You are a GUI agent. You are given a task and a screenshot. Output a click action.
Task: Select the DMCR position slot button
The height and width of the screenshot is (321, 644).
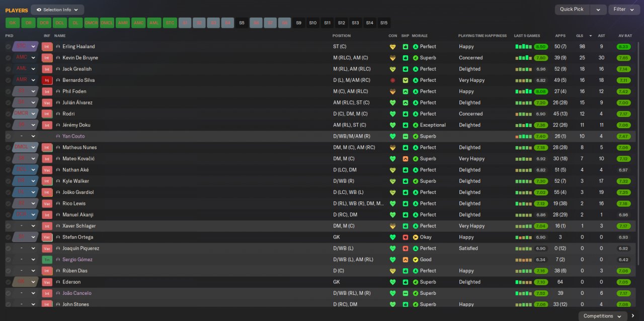[91, 23]
